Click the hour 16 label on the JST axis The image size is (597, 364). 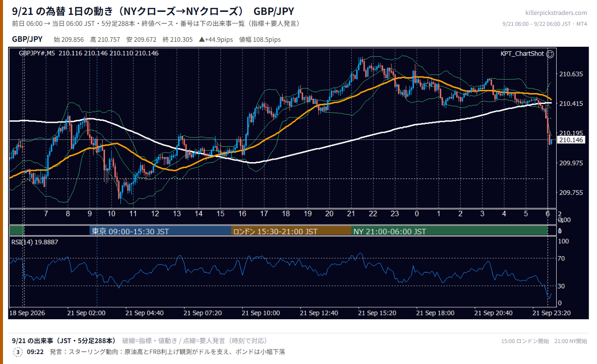tap(242, 214)
